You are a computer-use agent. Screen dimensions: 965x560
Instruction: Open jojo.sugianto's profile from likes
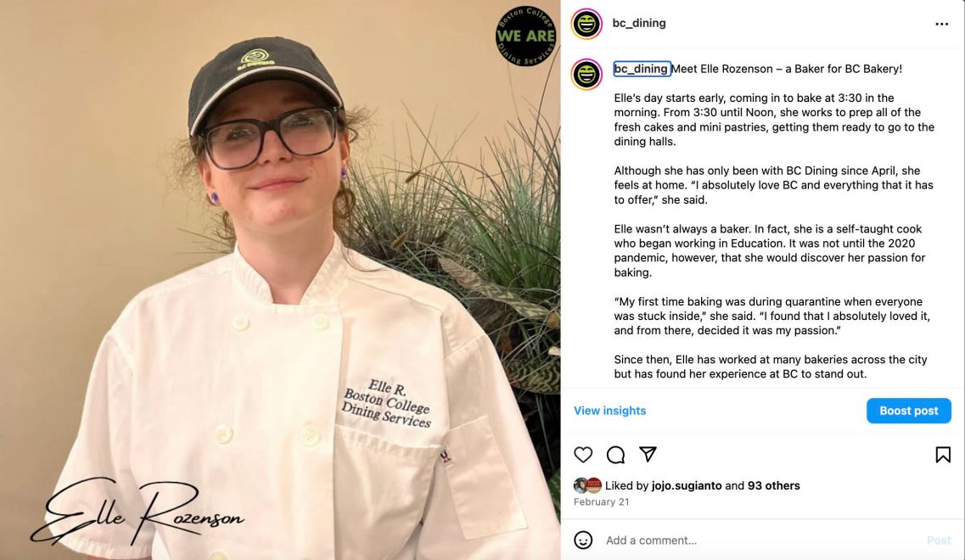point(687,485)
